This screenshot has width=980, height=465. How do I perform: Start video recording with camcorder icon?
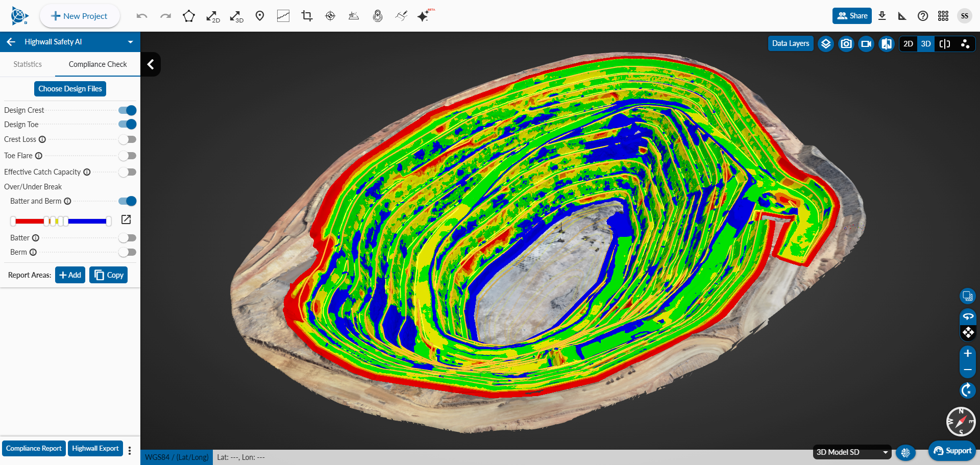click(x=866, y=44)
